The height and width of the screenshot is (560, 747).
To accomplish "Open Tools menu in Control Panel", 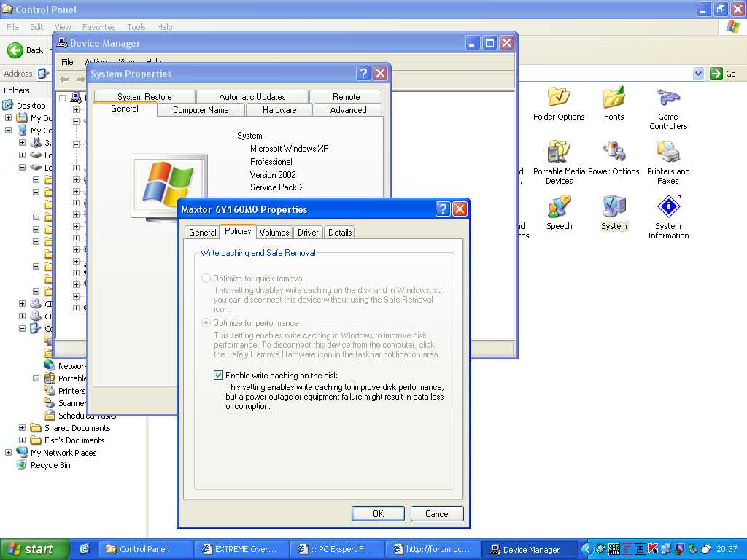I will tap(136, 27).
